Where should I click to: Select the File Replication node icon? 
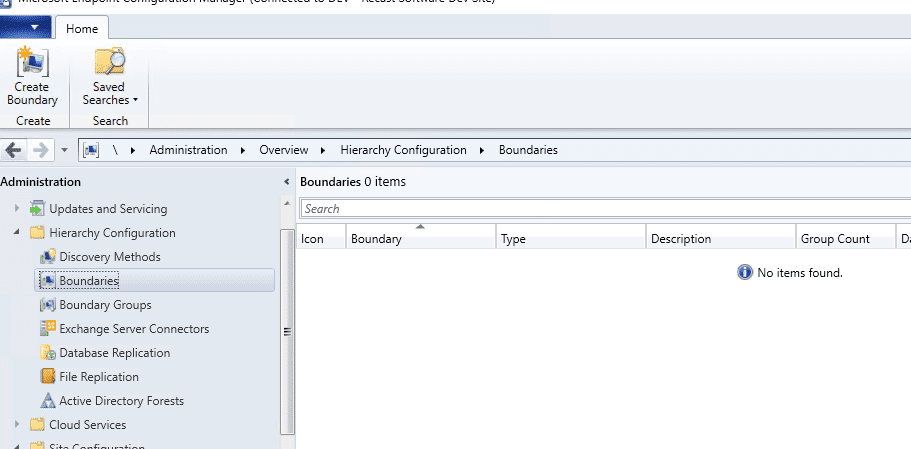47,377
